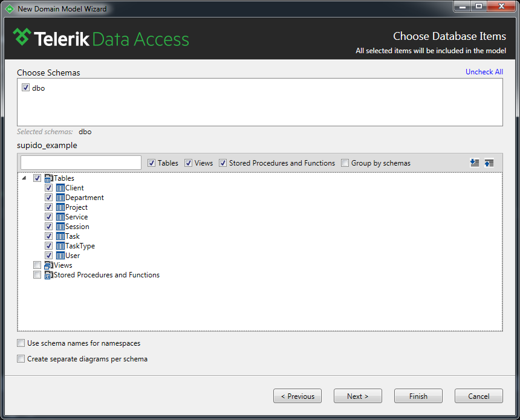The image size is (520, 420).
Task: Click the supido_example database name
Action: [x=47, y=145]
